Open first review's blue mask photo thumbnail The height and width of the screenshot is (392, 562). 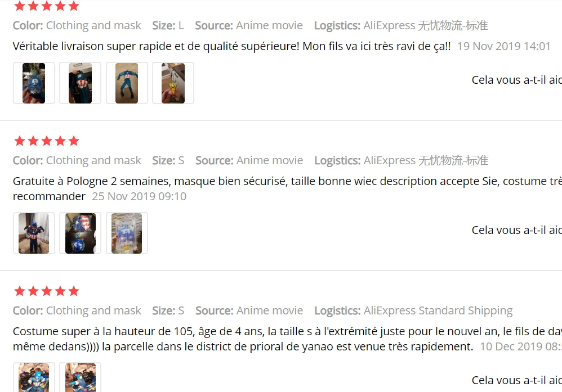point(34,83)
